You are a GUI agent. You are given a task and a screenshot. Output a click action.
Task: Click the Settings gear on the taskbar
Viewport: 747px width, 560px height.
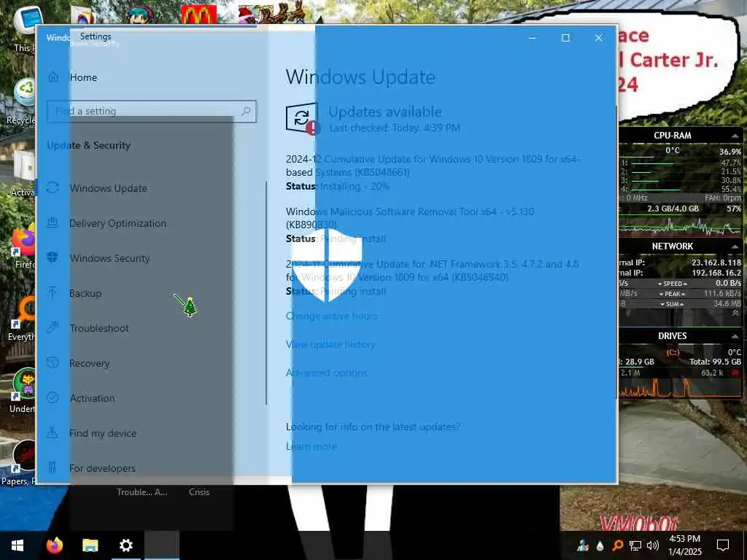click(x=125, y=545)
